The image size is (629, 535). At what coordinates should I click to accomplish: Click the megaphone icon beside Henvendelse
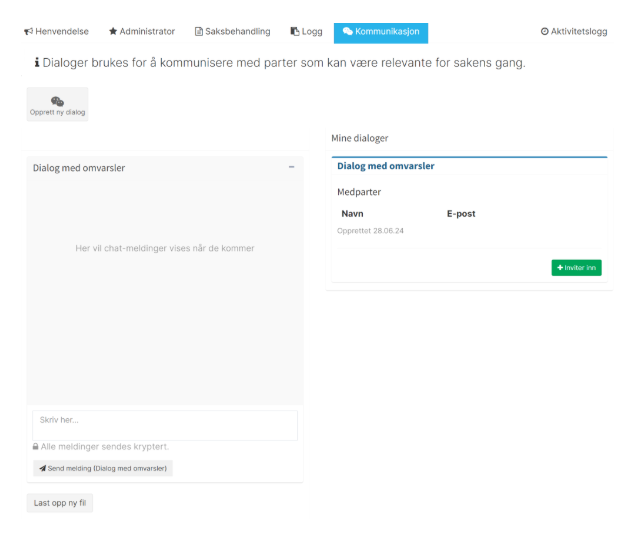click(28, 32)
